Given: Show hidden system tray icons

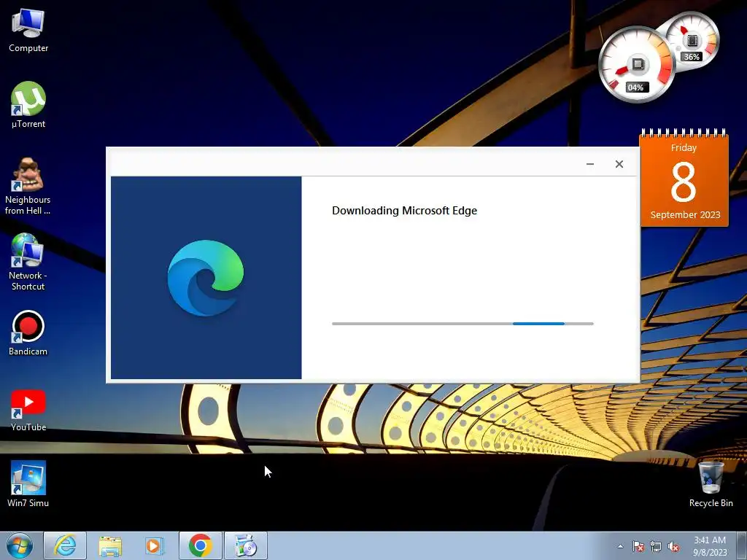Looking at the screenshot, I should (x=620, y=546).
